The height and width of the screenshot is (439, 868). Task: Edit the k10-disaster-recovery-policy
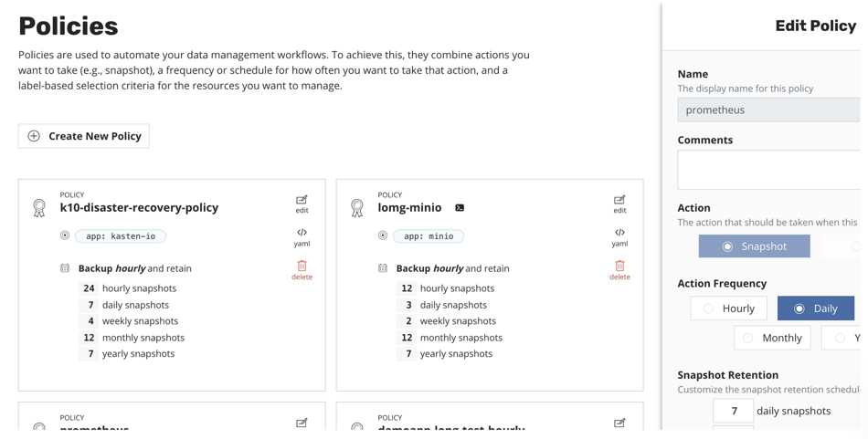[302, 204]
